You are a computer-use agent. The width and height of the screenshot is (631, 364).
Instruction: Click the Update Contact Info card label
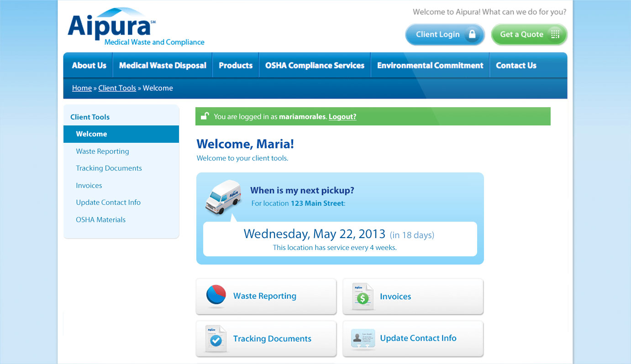[418, 338]
